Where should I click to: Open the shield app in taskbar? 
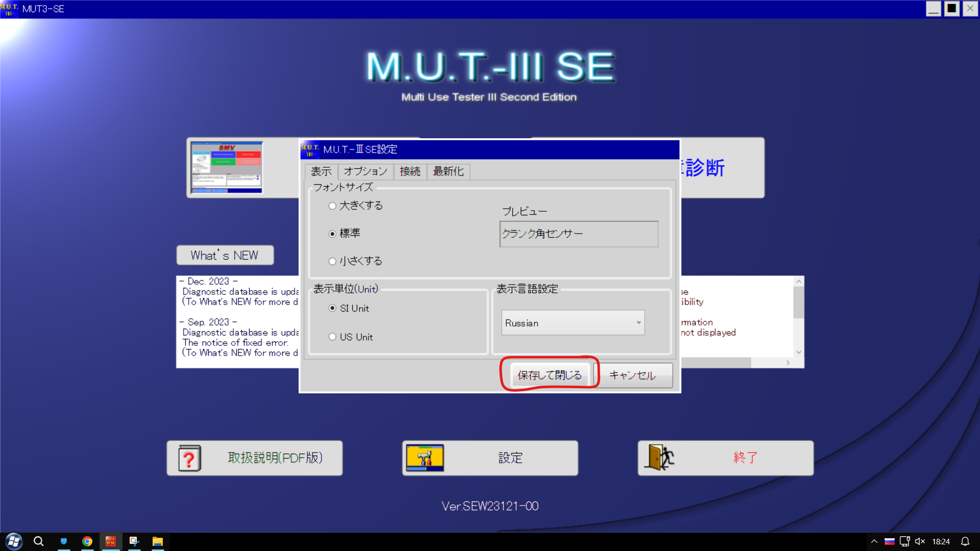click(64, 541)
